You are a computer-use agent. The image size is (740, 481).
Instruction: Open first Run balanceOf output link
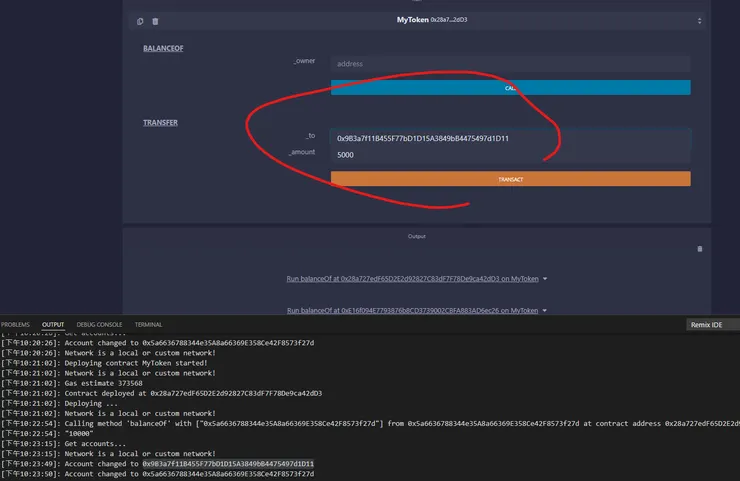412,279
